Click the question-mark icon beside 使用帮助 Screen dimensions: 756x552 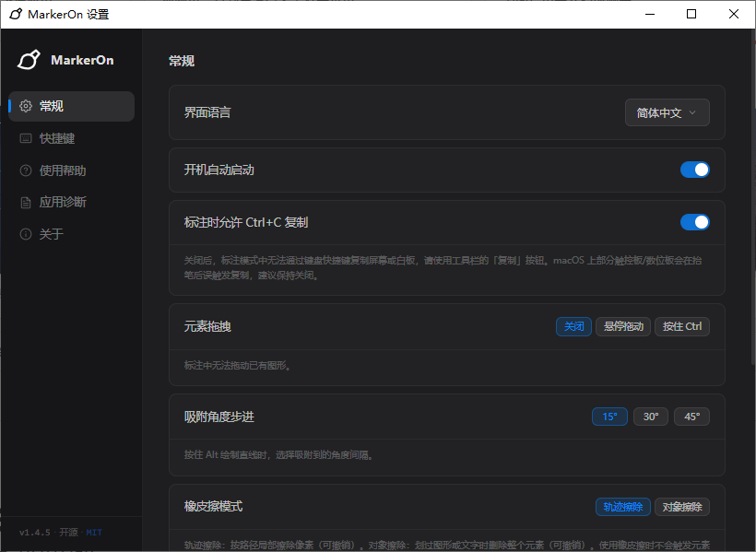(26, 170)
